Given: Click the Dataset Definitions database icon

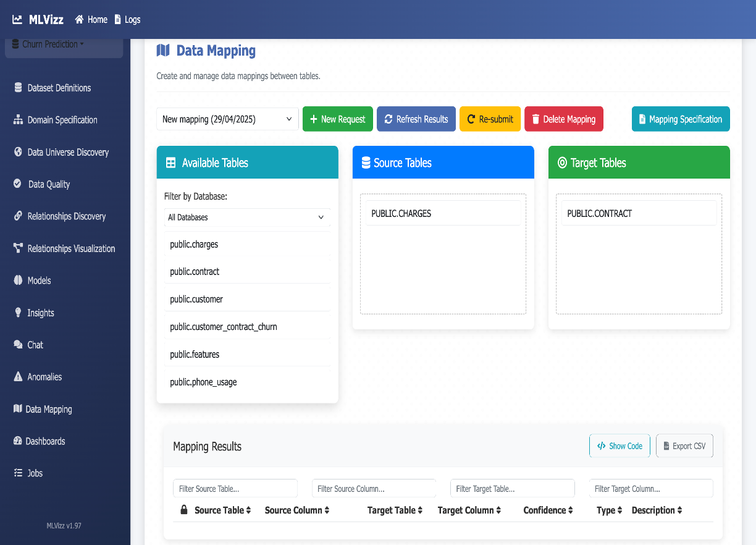Looking at the screenshot, I should click(18, 88).
